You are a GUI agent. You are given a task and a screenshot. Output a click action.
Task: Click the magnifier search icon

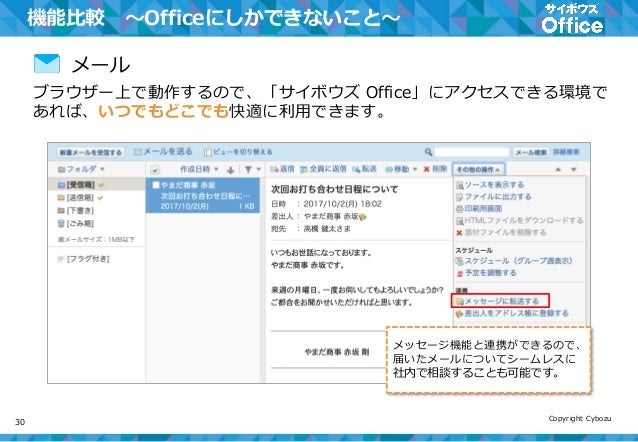(428, 152)
